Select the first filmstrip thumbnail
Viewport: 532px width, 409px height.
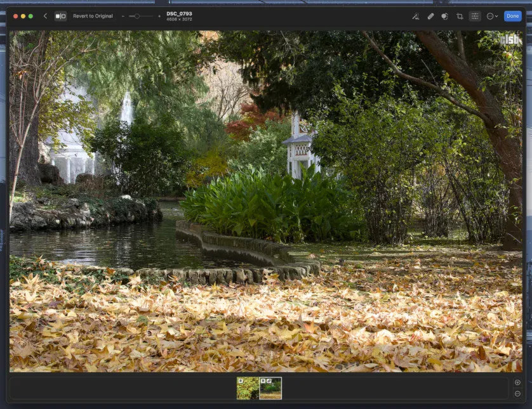tap(246, 387)
